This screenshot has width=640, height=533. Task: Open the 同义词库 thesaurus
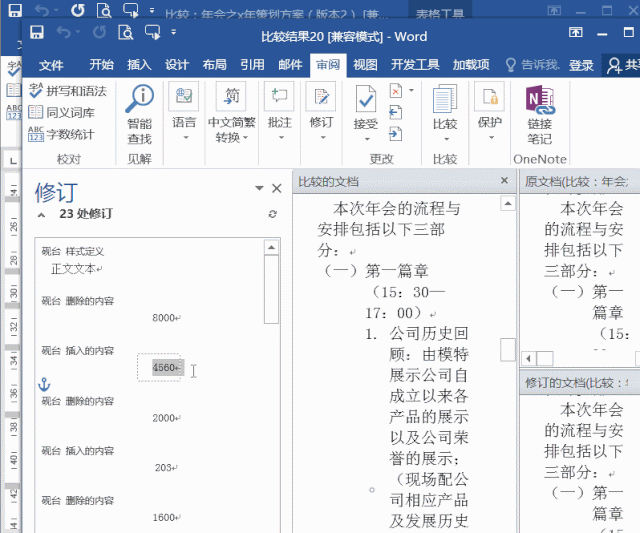tap(62, 112)
